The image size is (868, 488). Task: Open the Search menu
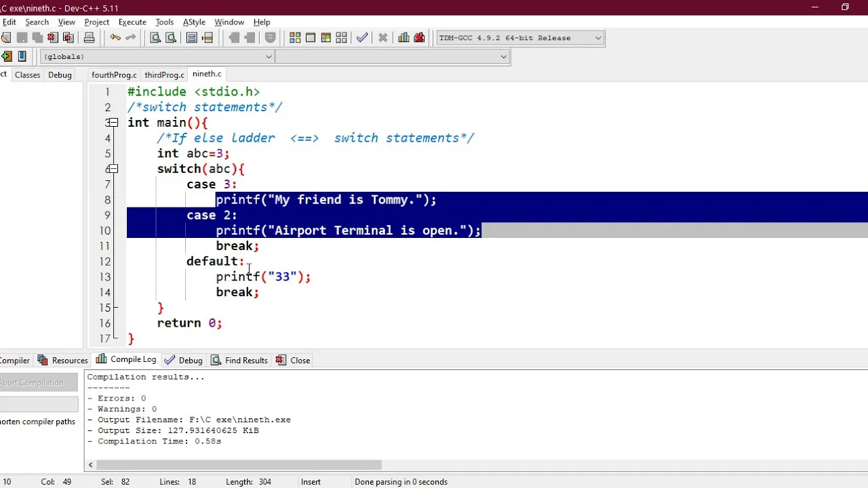coord(37,22)
